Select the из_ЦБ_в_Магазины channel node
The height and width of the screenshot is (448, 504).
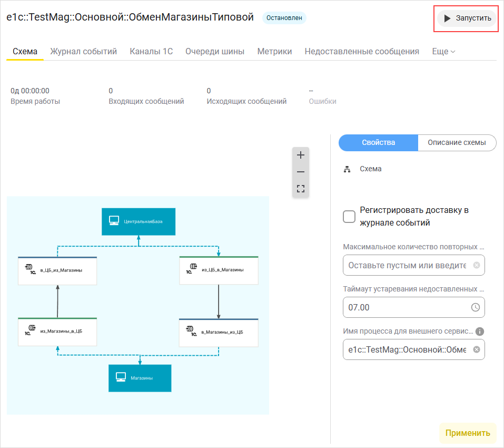(x=219, y=270)
